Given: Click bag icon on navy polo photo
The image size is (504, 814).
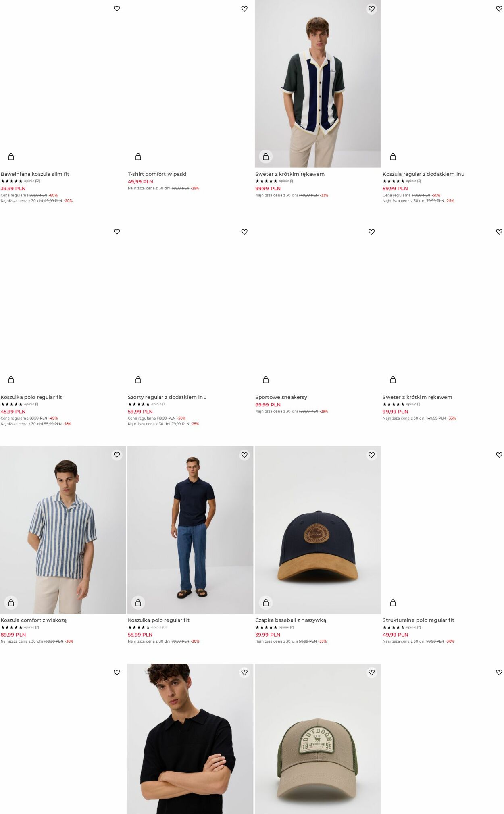Looking at the screenshot, I should tap(138, 602).
